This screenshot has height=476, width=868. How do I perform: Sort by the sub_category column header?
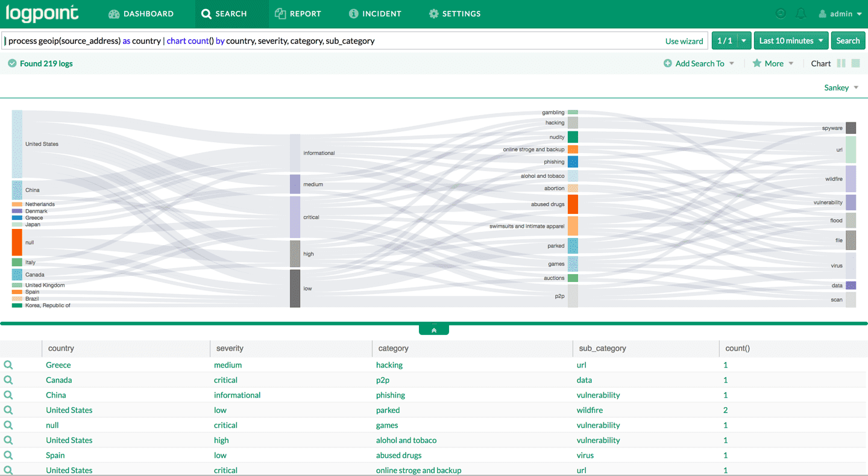pyautogui.click(x=602, y=348)
